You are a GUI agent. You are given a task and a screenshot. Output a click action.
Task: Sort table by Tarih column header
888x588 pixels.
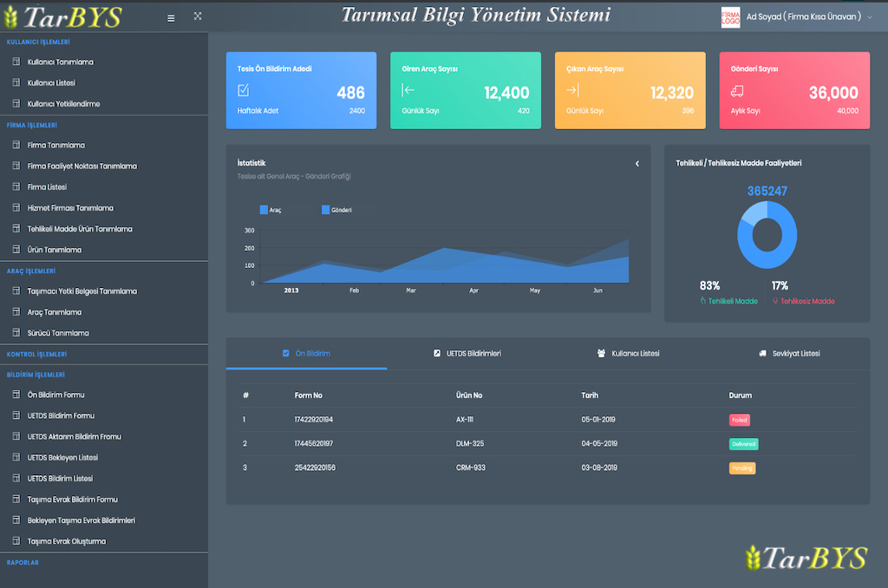click(590, 395)
